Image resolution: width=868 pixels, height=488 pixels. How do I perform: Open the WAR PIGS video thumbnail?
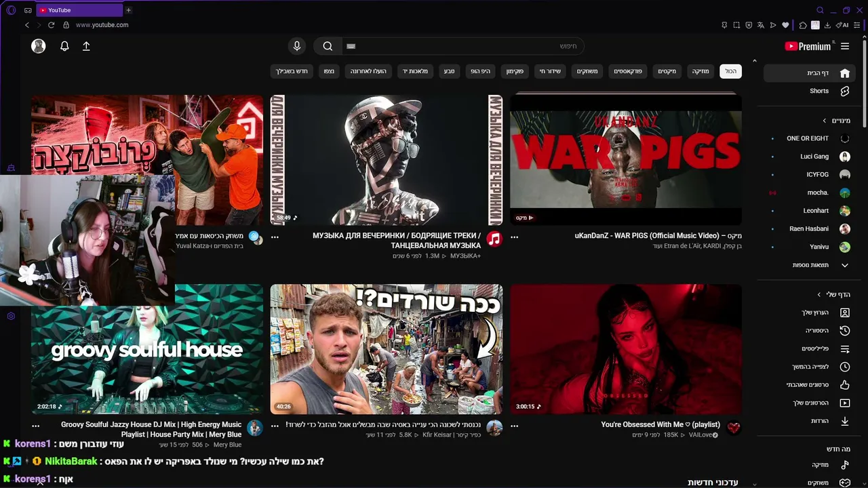(x=626, y=159)
